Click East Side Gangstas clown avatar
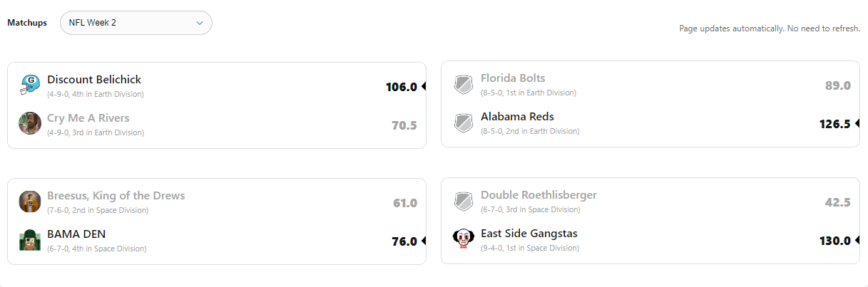This screenshot has height=287, width=868. (464, 239)
